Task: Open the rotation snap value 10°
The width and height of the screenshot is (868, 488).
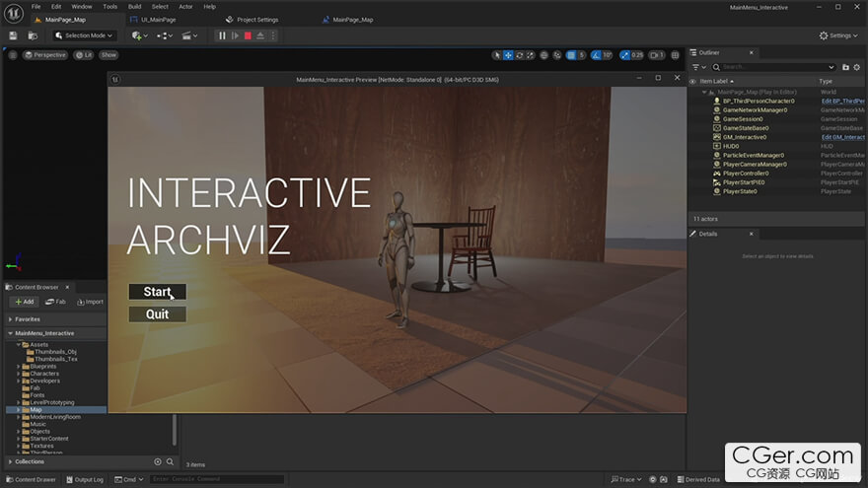Action: [608, 55]
